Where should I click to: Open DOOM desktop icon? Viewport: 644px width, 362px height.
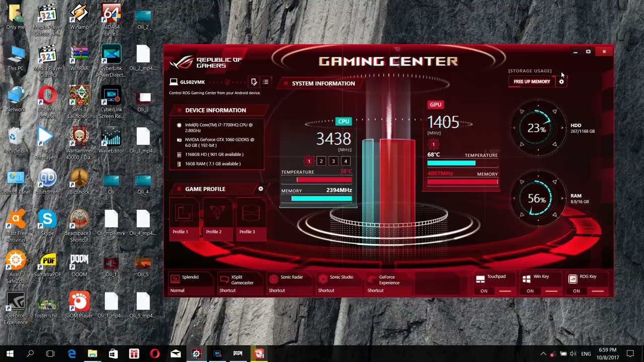[x=79, y=264]
